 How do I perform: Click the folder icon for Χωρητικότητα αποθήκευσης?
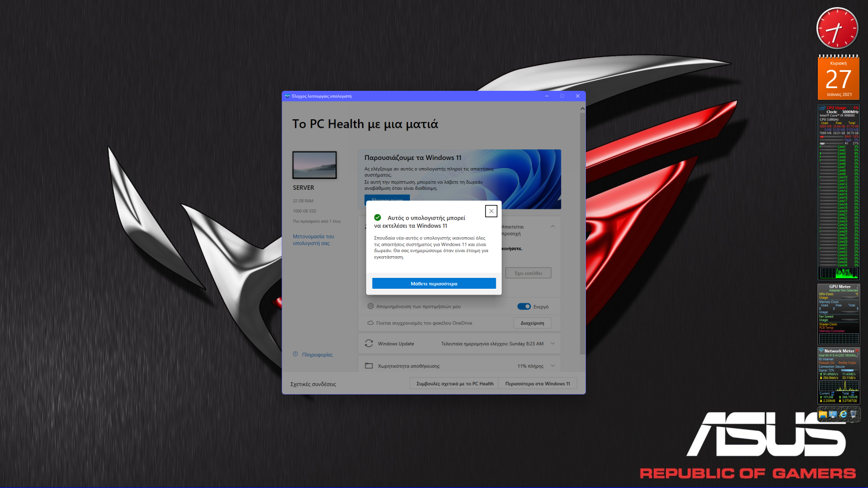pos(369,366)
